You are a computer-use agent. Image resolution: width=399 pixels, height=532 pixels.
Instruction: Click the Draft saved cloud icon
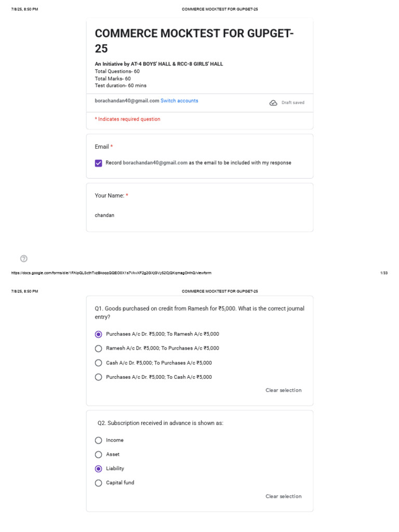(x=273, y=103)
